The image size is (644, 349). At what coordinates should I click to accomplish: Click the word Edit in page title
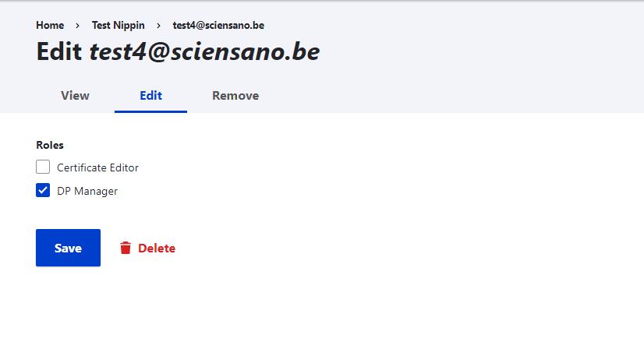[x=59, y=51]
